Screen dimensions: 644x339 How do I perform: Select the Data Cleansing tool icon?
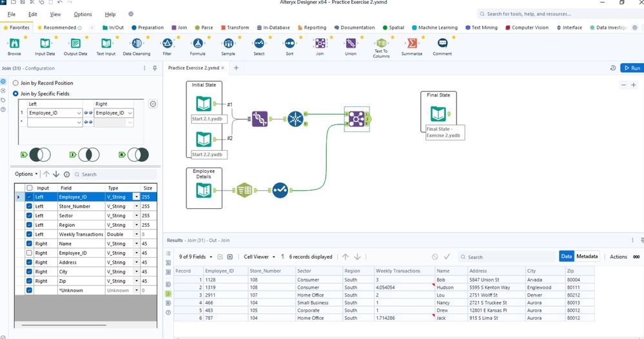point(137,43)
